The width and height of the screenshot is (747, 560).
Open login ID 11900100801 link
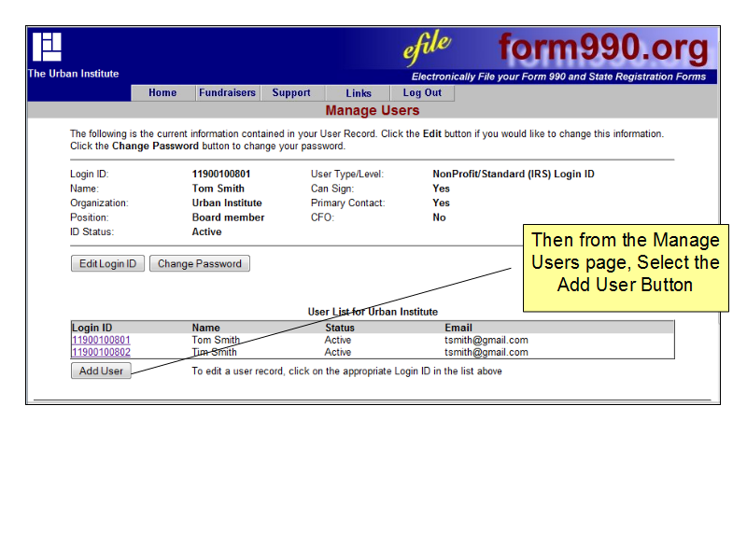pos(101,341)
